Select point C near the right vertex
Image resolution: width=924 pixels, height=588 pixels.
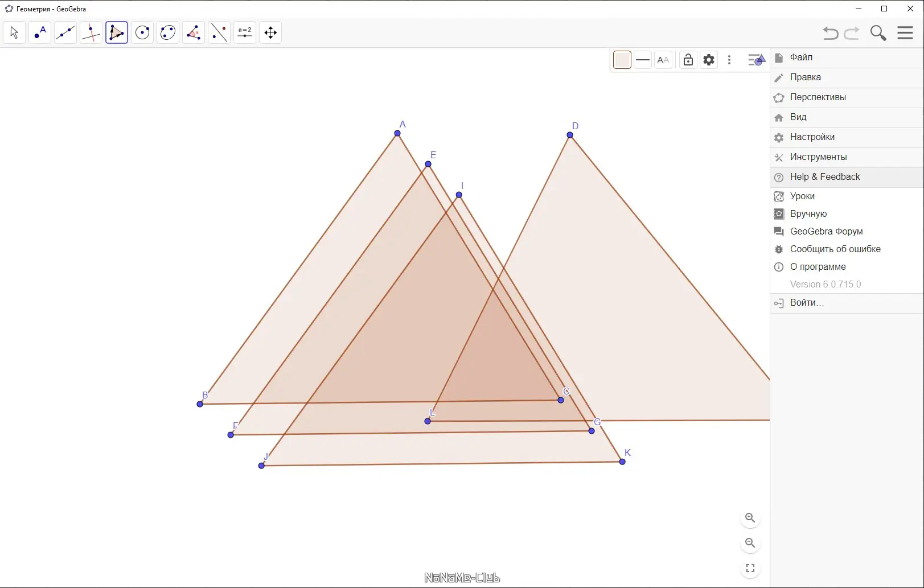click(x=561, y=400)
